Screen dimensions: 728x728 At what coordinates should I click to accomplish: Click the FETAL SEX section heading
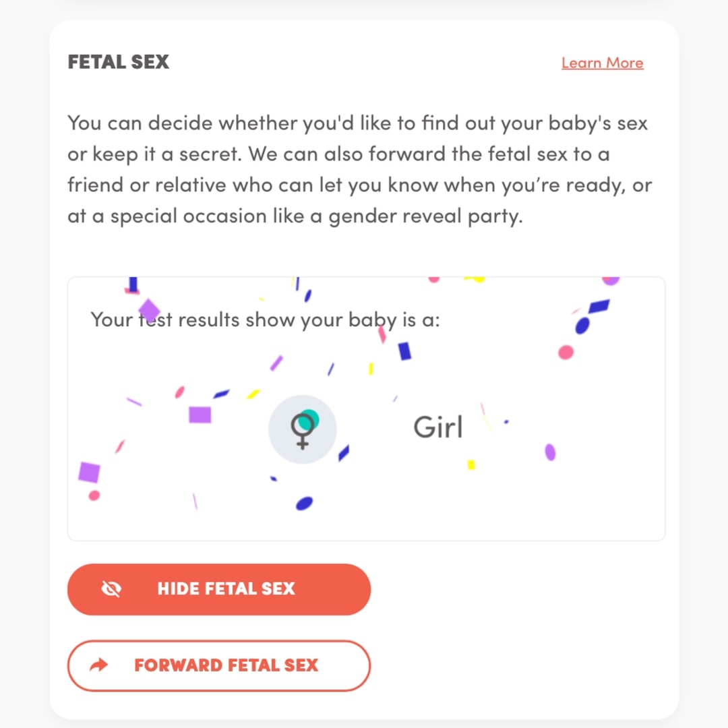118,63
